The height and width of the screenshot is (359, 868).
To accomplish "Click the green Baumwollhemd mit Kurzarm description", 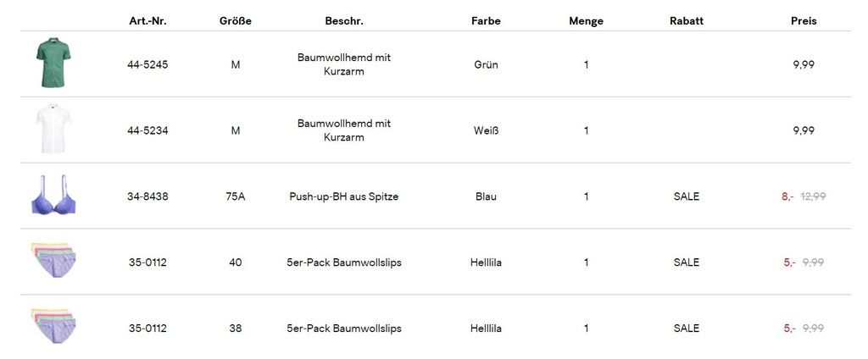I will tap(343, 64).
